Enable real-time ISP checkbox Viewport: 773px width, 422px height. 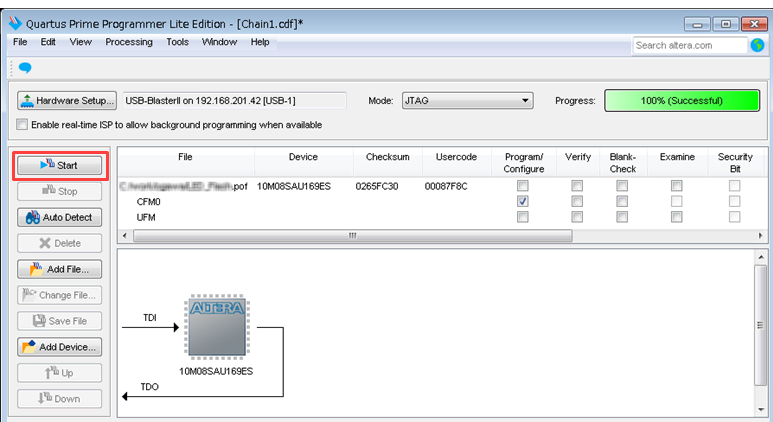pos(22,124)
